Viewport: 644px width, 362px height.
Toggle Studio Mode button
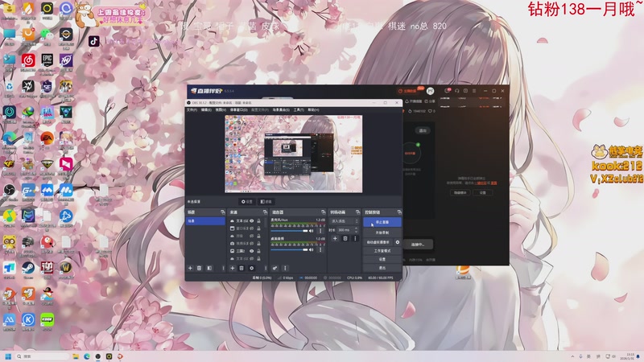382,251
